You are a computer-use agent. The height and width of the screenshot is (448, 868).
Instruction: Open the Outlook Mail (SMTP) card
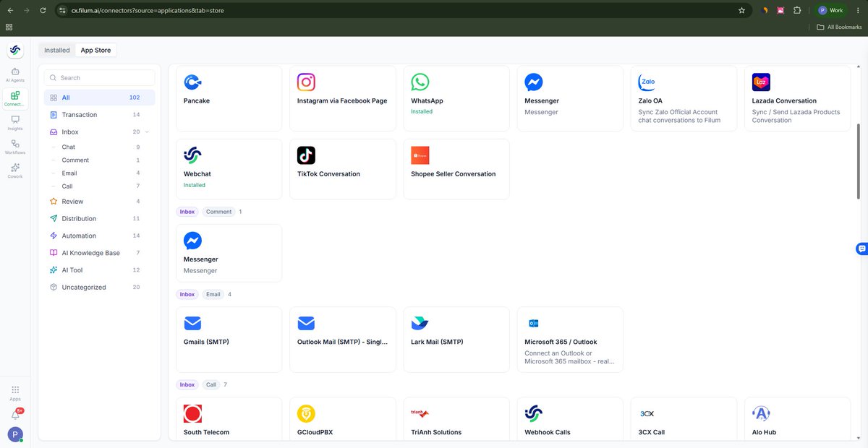pos(343,340)
